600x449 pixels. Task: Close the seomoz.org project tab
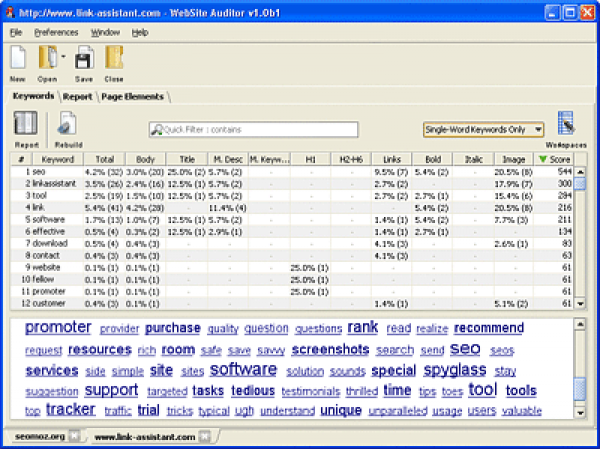click(x=73, y=436)
